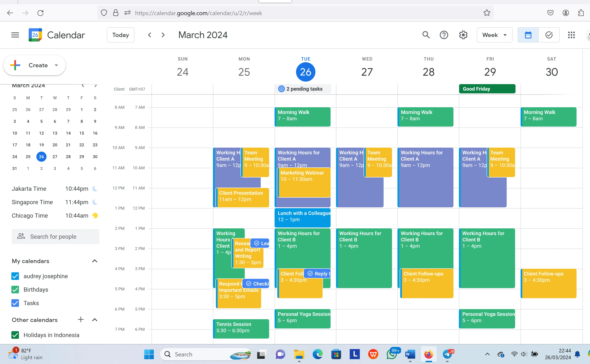Screen dimensions: 590x364
Task: Click the Search for people field
Action: coord(55,236)
